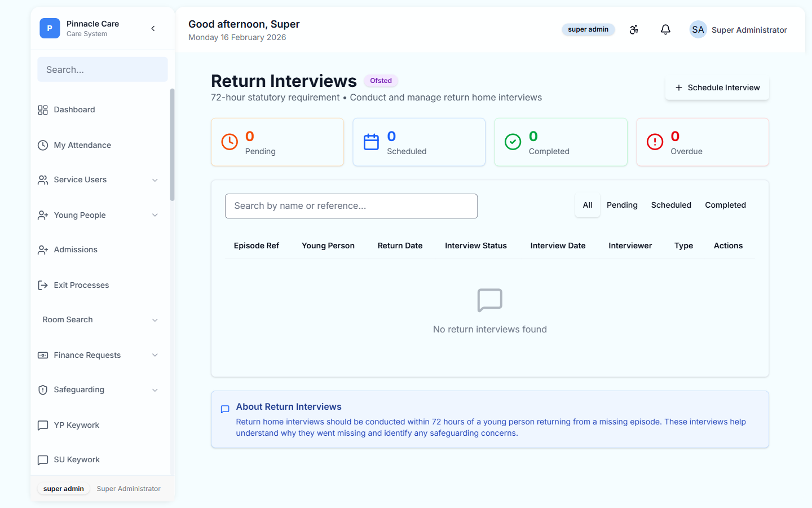Click the orange Pending clock icon
The width and height of the screenshot is (812, 508).
pyautogui.click(x=229, y=142)
